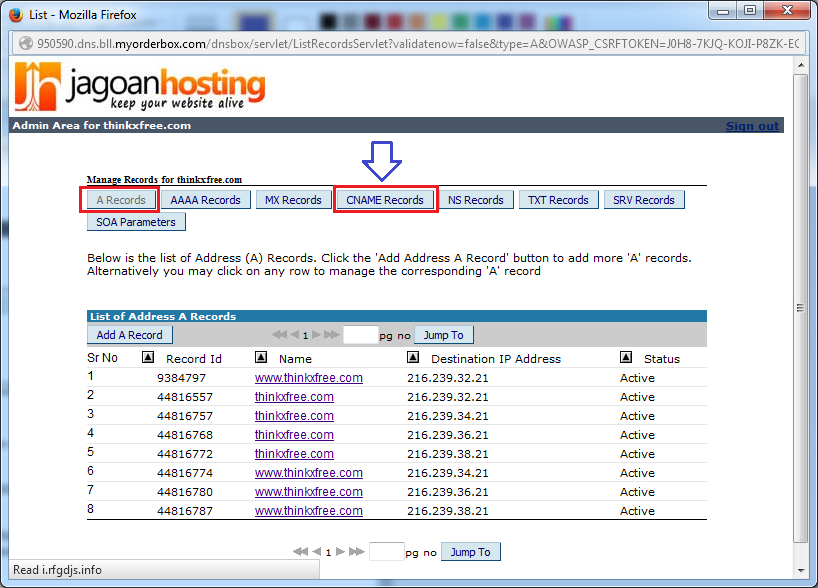Click the address bar URL
The image size is (818, 588).
417,44
